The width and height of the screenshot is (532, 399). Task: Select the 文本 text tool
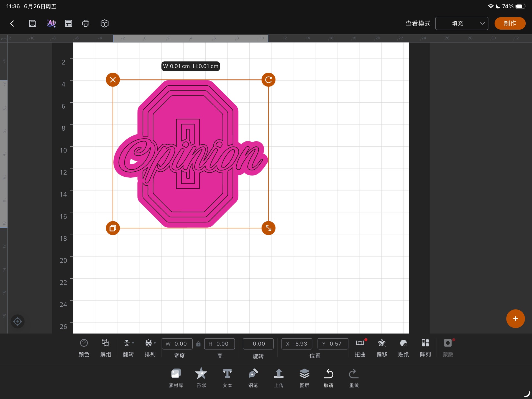point(227,378)
